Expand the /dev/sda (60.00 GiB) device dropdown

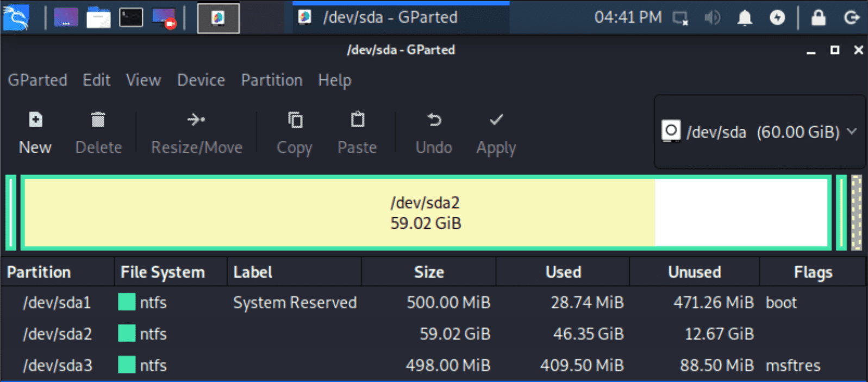click(x=760, y=132)
